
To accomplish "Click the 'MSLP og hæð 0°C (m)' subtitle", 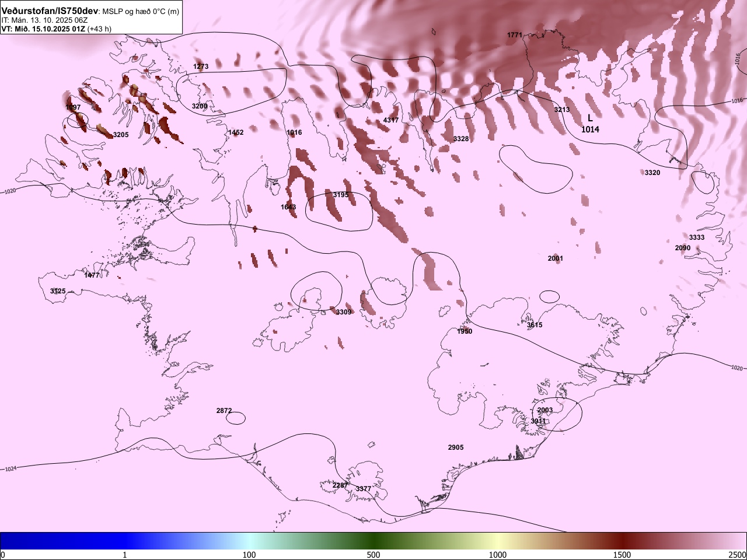I will (141, 12).
